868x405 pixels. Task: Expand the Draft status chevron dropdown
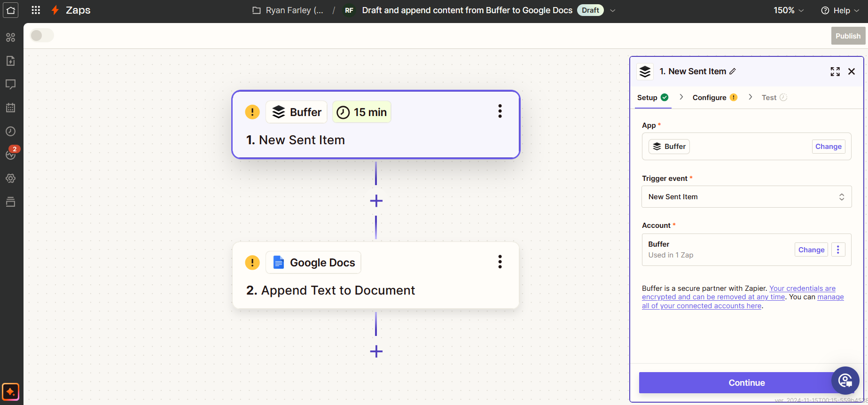coord(612,10)
